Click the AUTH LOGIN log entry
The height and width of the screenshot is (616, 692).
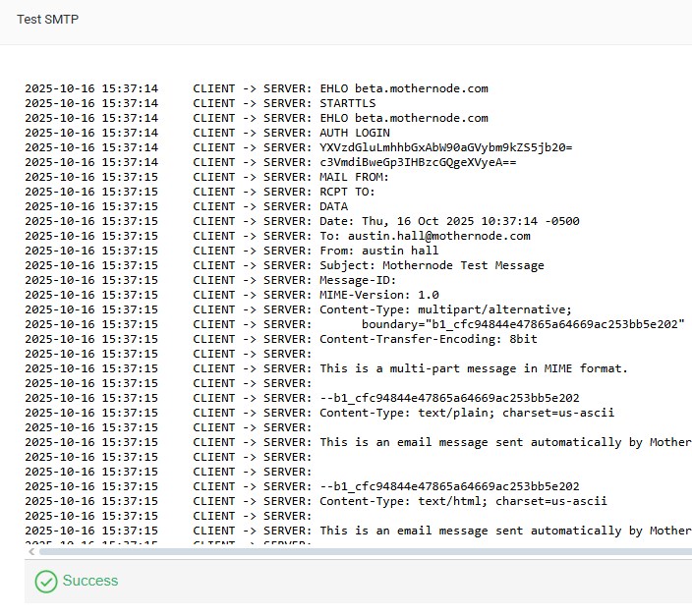(354, 133)
